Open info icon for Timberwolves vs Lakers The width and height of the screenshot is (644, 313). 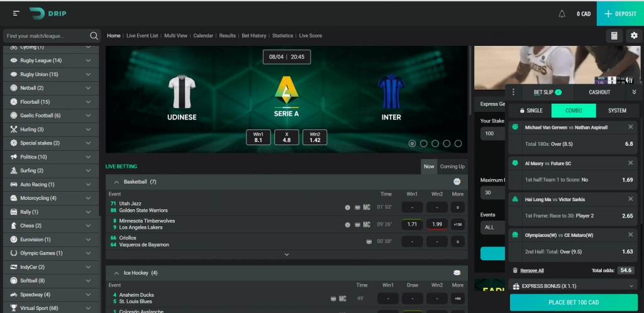pos(347,225)
